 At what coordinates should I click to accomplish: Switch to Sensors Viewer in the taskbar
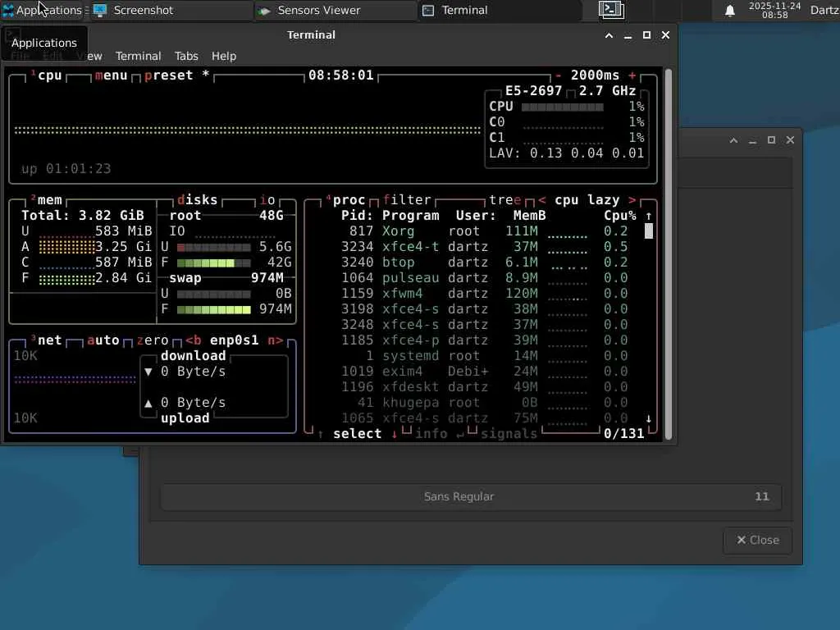[x=336, y=10]
